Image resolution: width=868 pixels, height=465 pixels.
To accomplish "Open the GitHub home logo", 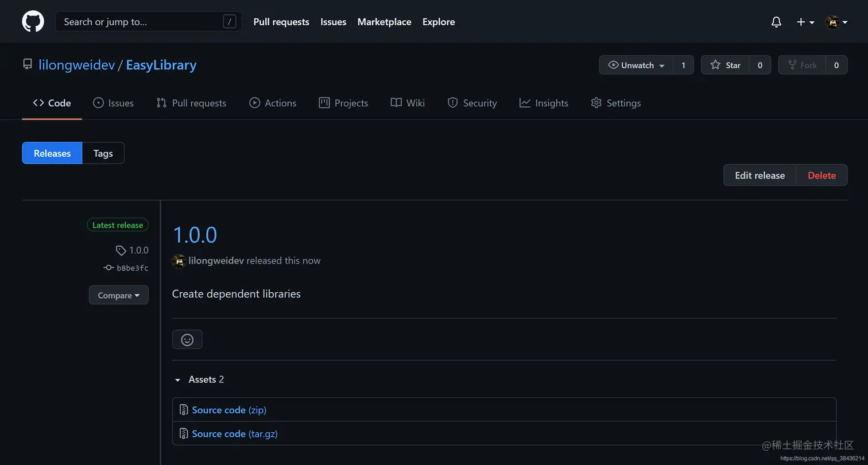I will pos(33,21).
